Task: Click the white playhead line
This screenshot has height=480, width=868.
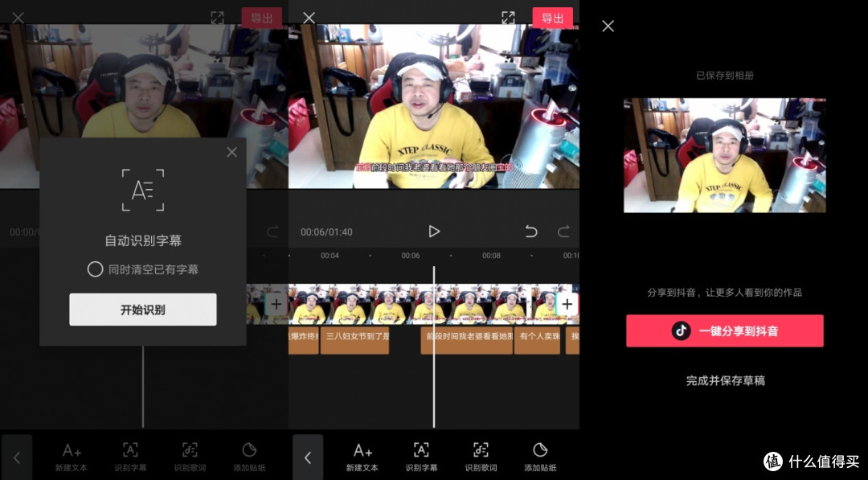Action: [434, 347]
